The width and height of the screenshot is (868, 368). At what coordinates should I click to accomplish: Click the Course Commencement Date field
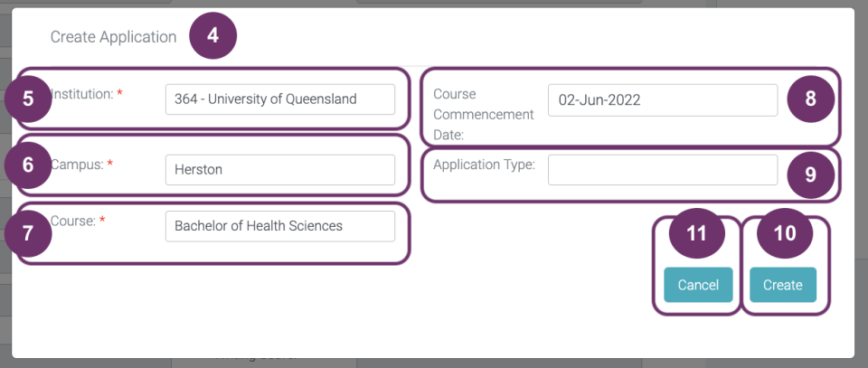coord(662,100)
